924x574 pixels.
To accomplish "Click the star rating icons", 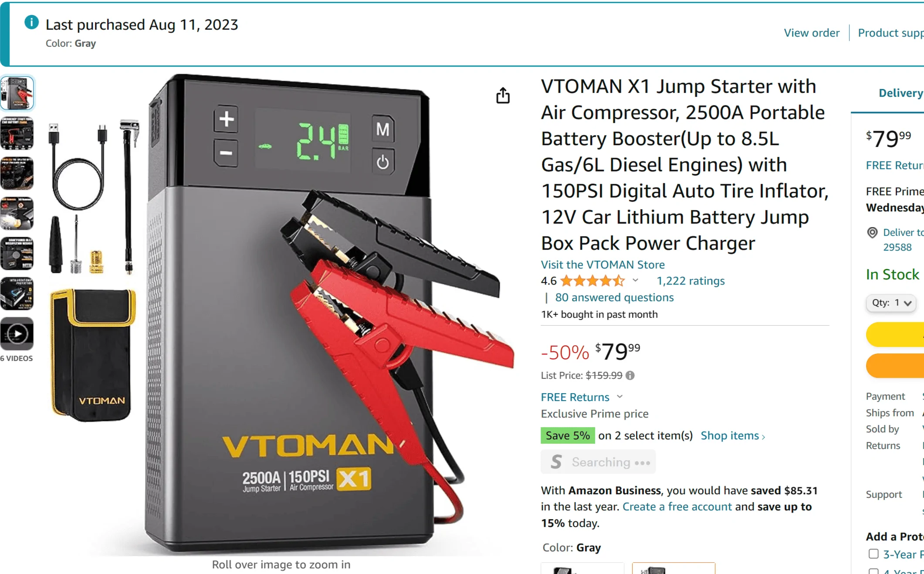I will (592, 281).
